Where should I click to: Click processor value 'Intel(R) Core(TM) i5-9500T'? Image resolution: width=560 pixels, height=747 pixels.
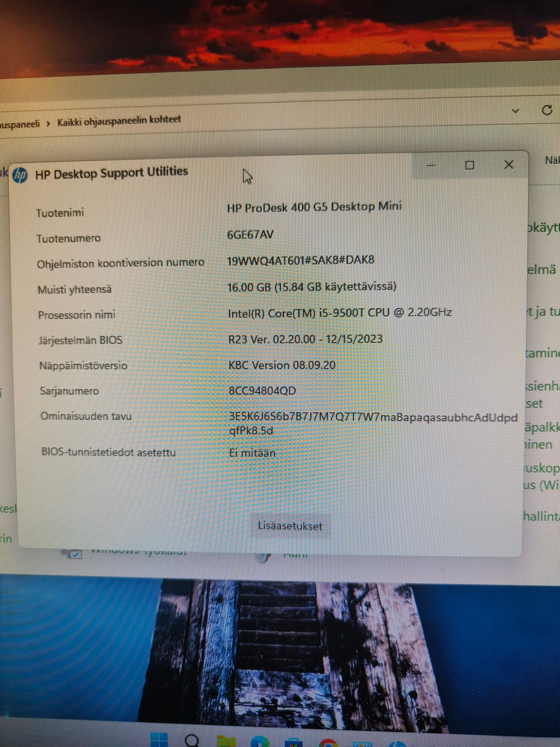[x=340, y=313]
